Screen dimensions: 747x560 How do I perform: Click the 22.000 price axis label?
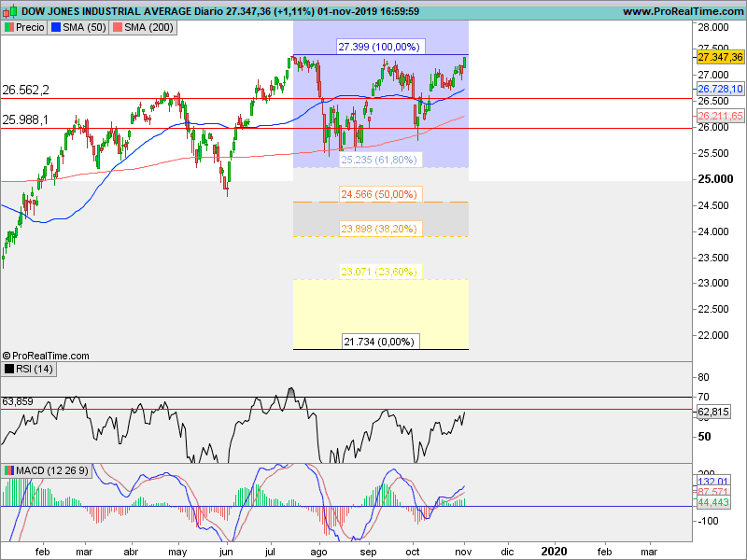pyautogui.click(x=713, y=335)
